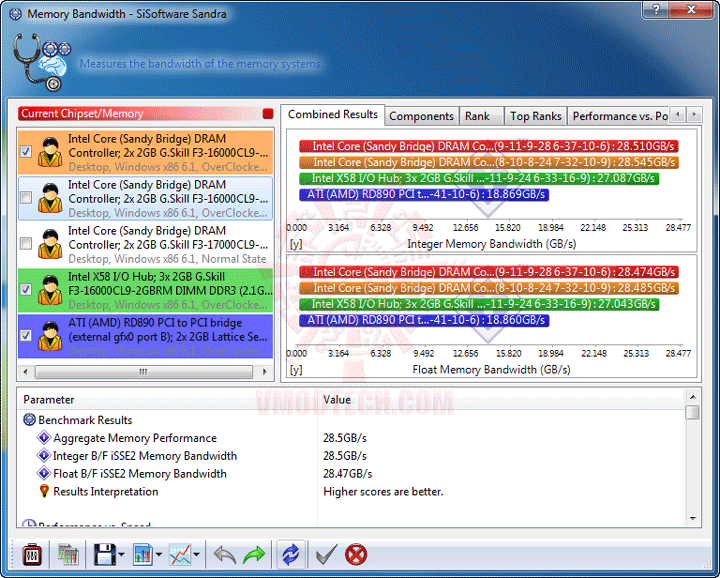This screenshot has height=578, width=720.
Task: Click user icon of F3-17000CL9 Normal State entry
Action: 50,244
